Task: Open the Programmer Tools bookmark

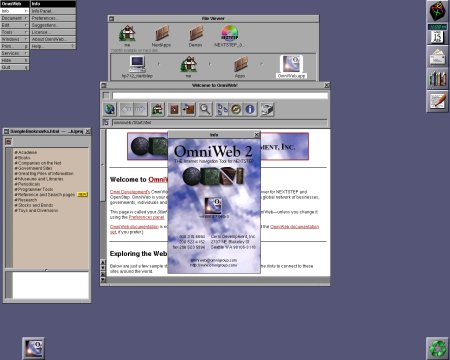Action: pyautogui.click(x=34, y=189)
